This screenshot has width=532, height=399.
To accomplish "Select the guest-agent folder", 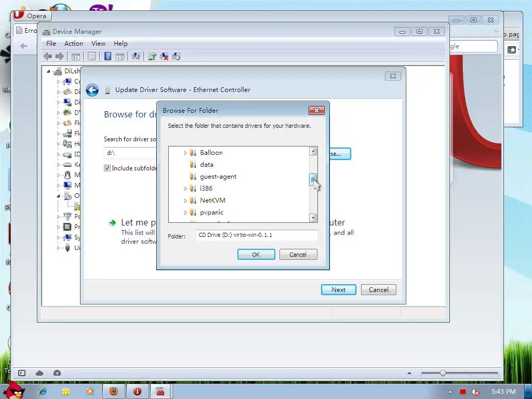I will tap(218, 177).
